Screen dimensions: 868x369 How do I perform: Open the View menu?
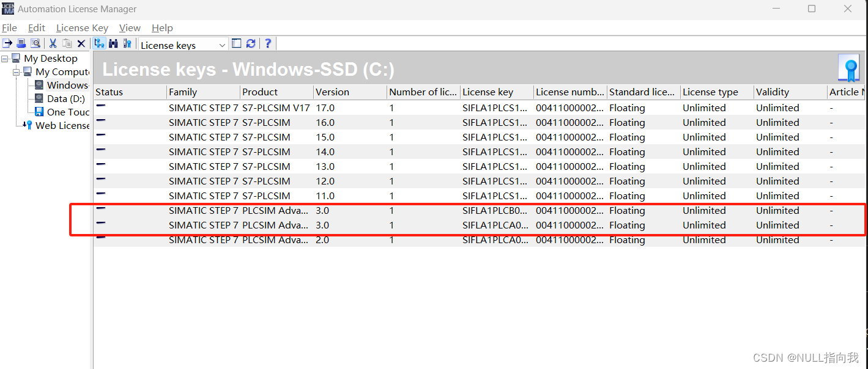click(x=130, y=28)
